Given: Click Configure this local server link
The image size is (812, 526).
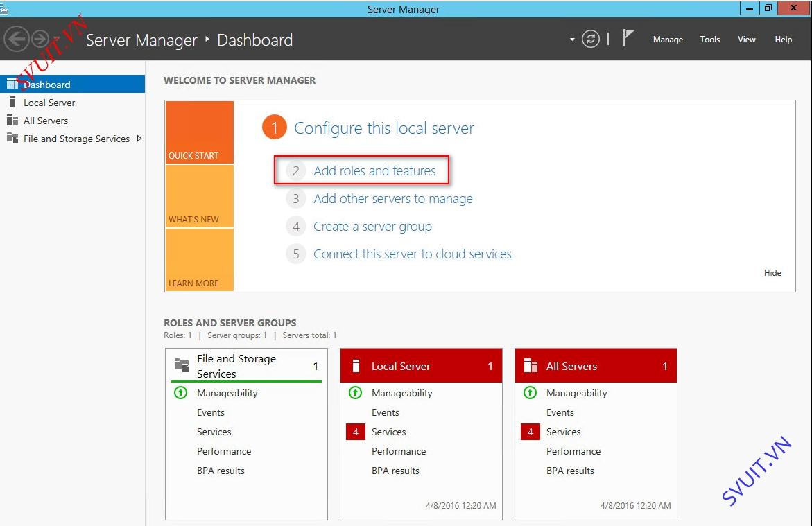Looking at the screenshot, I should tap(383, 128).
